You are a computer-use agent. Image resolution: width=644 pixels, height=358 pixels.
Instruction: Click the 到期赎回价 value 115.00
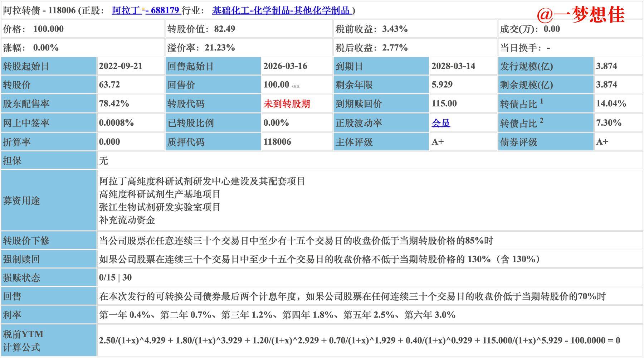point(444,104)
